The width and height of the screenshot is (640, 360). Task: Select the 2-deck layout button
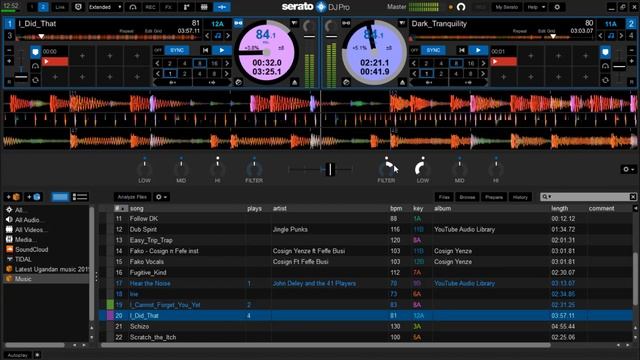[43, 7]
